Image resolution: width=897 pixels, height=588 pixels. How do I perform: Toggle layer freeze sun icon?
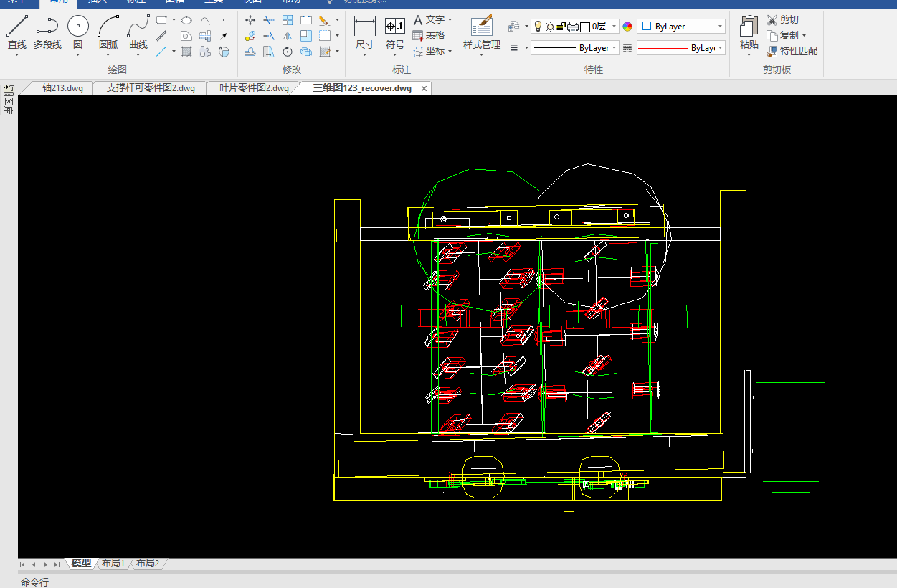[x=550, y=27]
